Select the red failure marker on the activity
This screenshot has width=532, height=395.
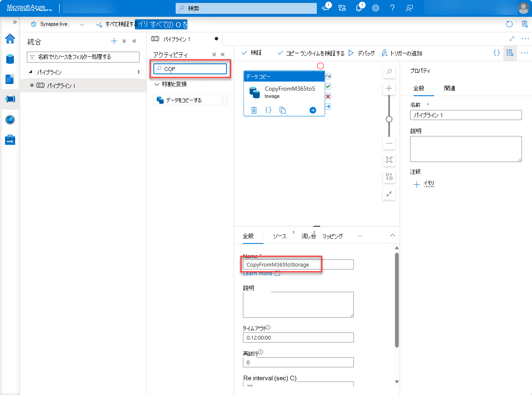click(x=327, y=96)
